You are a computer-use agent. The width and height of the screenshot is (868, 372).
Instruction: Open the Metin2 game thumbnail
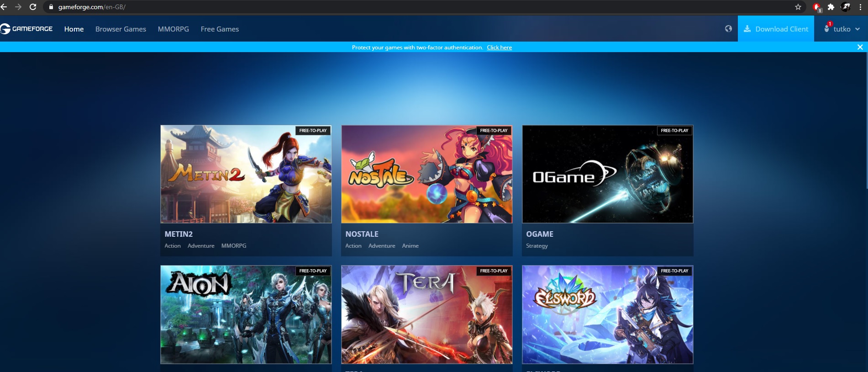(x=246, y=174)
